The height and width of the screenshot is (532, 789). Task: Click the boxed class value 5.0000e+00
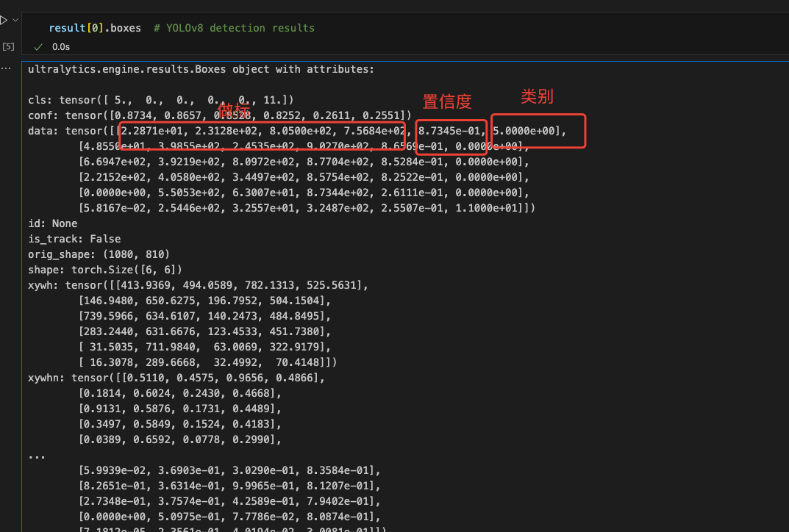point(525,131)
